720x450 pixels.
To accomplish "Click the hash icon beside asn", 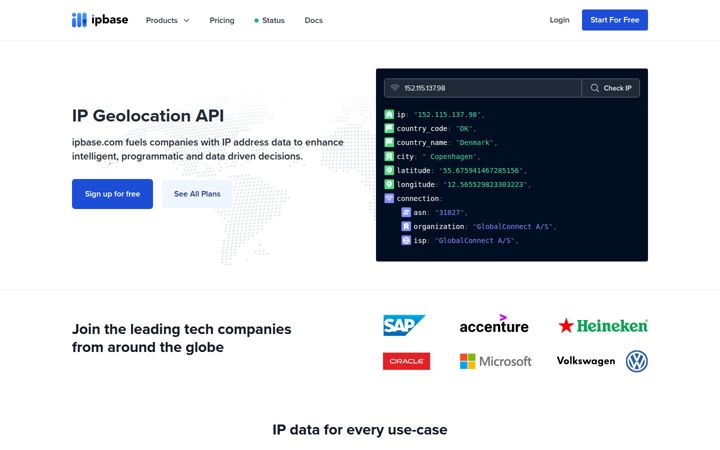I will click(x=406, y=212).
